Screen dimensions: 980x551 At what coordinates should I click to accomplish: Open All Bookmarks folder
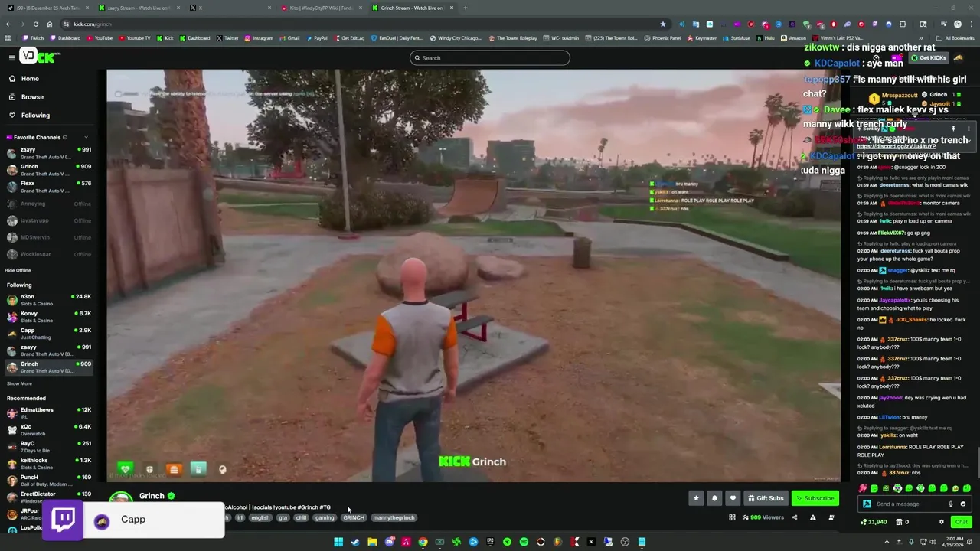point(955,38)
